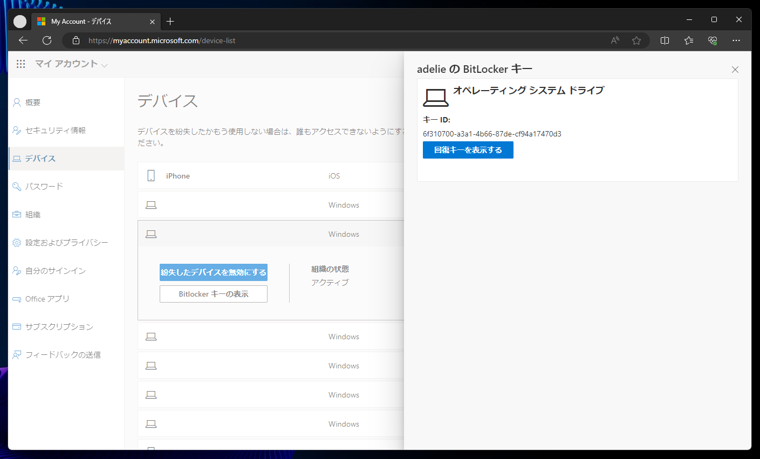
Task: Open split screen icon in toolbar
Action: click(665, 41)
